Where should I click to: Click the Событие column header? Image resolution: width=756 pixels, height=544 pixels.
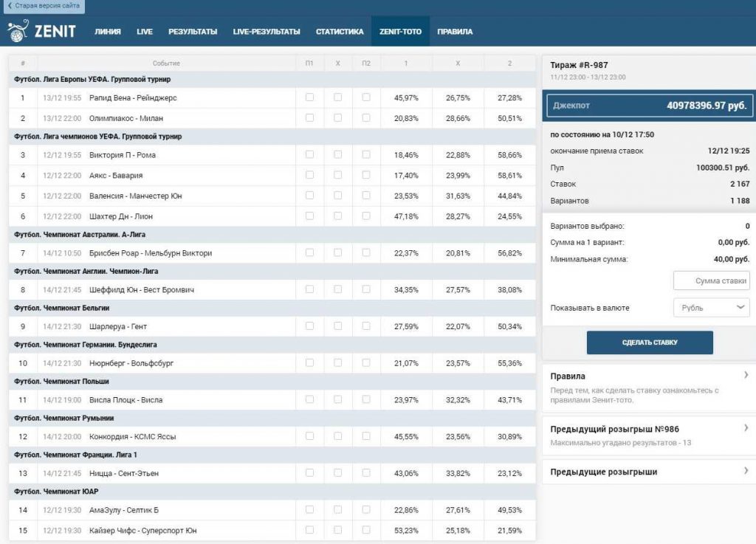pyautogui.click(x=166, y=63)
